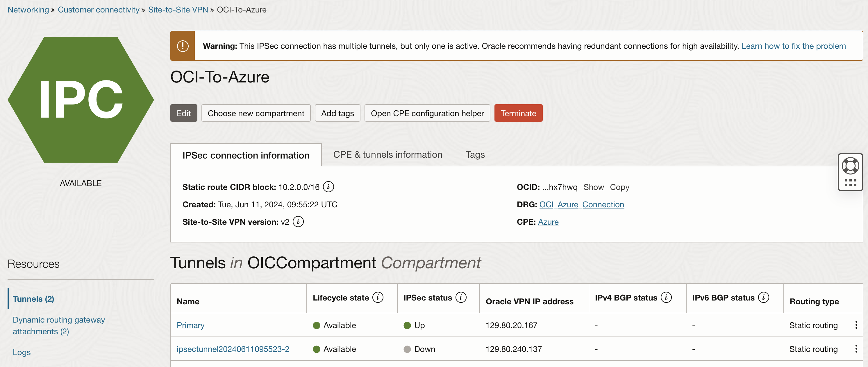This screenshot has height=367, width=868.
Task: Switch to CPE & tunnels information tab
Action: pyautogui.click(x=387, y=154)
